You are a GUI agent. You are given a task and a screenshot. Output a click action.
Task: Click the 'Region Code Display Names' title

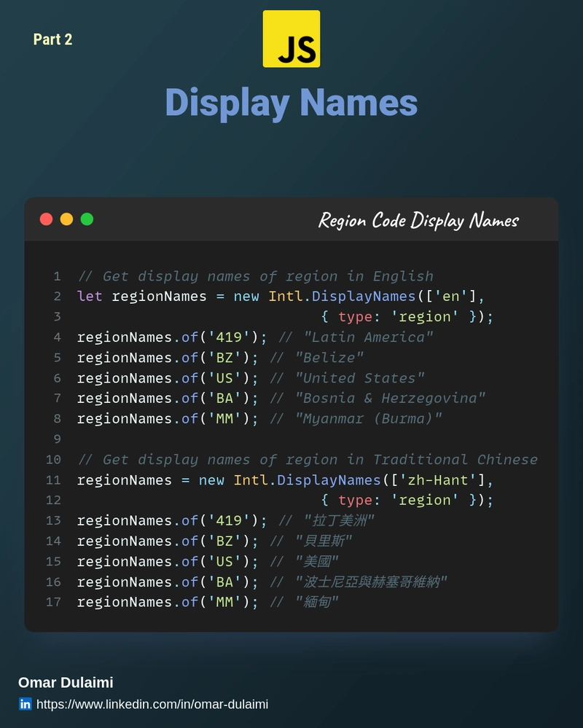click(418, 220)
